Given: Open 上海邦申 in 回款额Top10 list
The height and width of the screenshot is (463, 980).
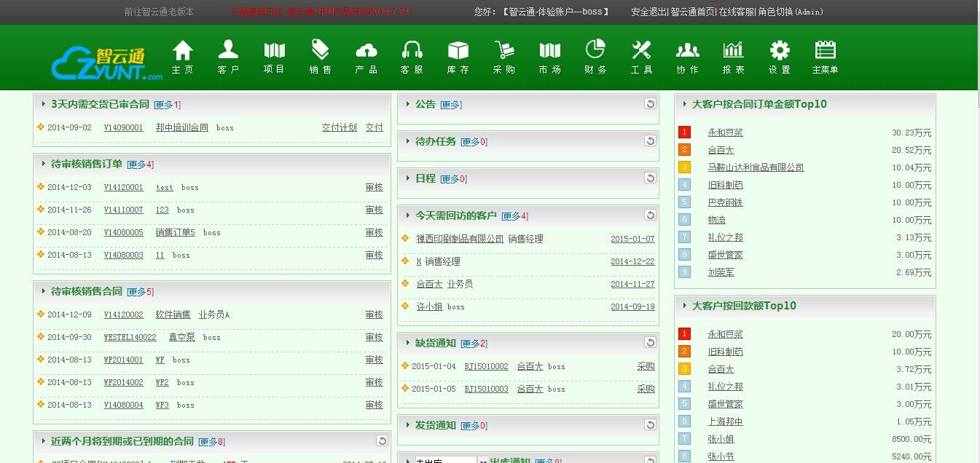Looking at the screenshot, I should tap(725, 422).
